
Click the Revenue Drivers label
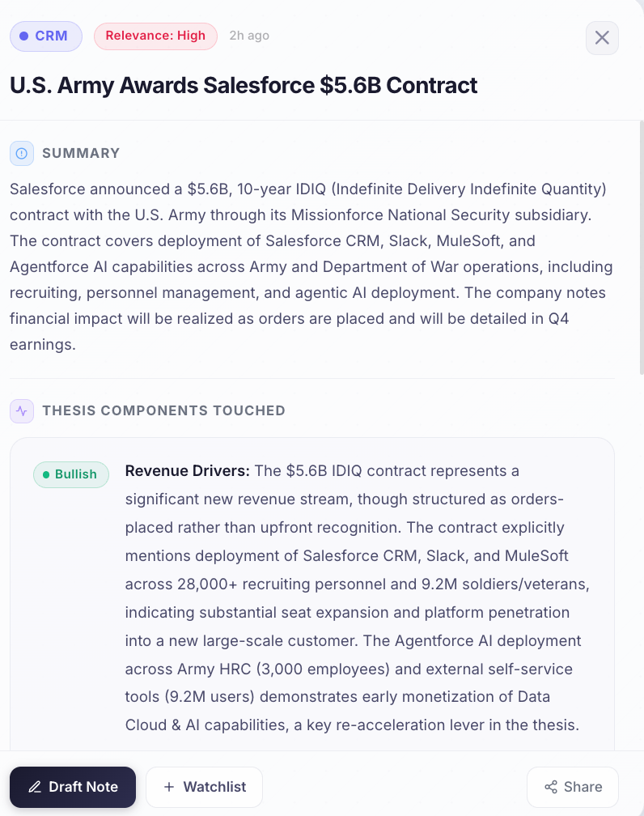188,471
